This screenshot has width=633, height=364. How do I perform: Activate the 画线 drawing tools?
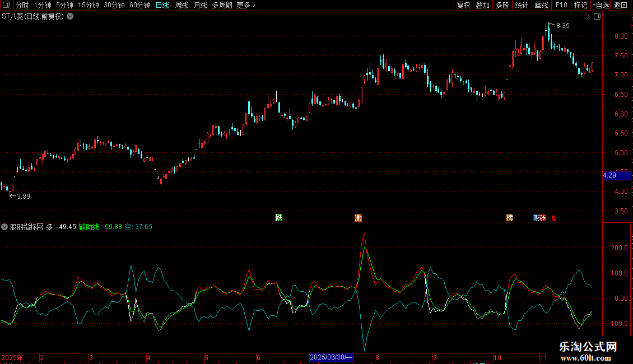[x=541, y=5]
